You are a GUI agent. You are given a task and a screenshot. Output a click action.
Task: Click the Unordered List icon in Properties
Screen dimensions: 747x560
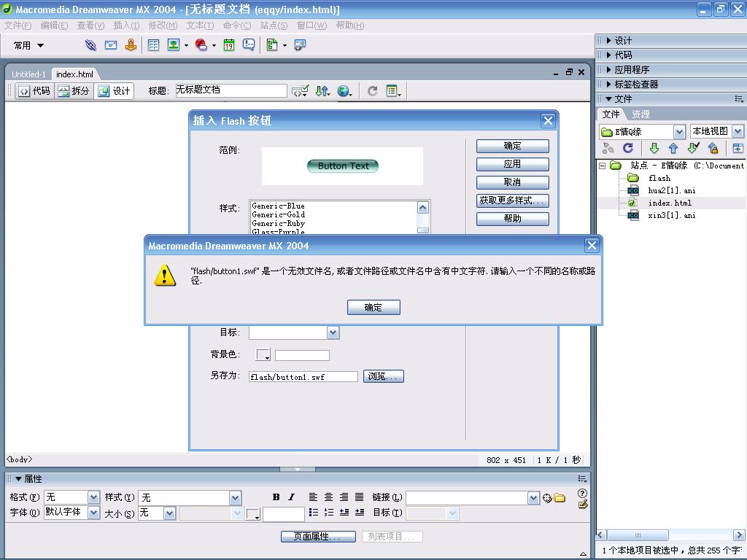coord(313,513)
